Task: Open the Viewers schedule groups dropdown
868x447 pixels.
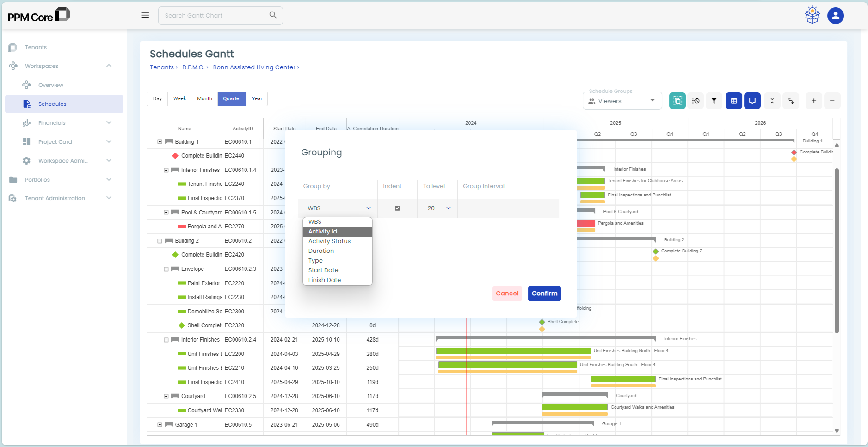Action: 622,100
